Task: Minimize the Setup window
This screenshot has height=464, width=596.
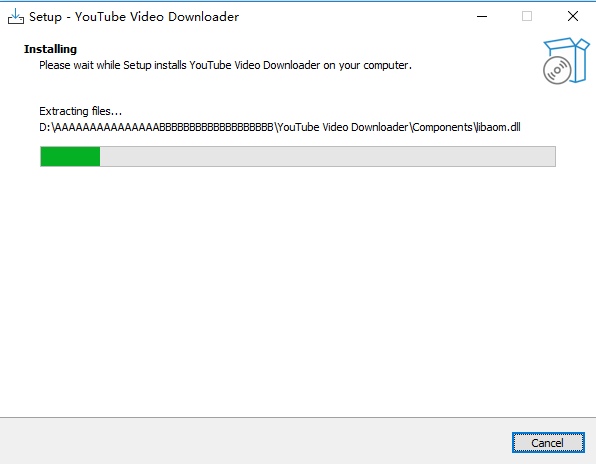Action: pyautogui.click(x=482, y=16)
